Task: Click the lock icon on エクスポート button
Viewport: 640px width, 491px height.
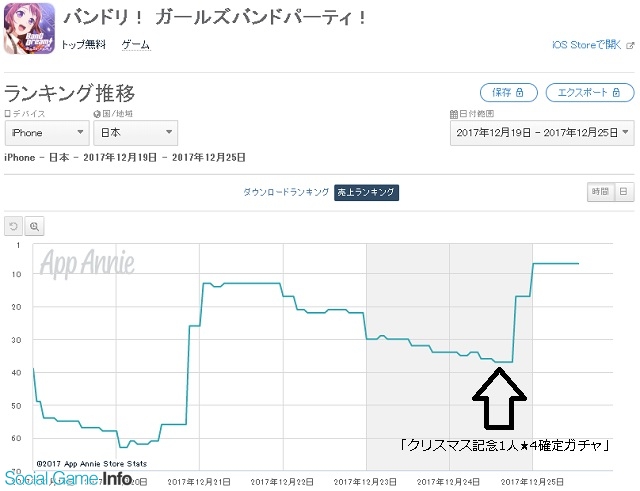Action: coord(620,92)
